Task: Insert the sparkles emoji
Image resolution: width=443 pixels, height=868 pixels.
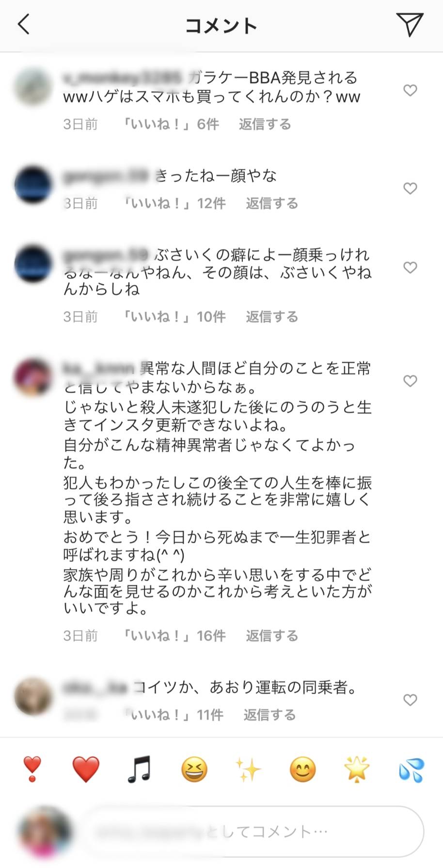Action: (248, 769)
